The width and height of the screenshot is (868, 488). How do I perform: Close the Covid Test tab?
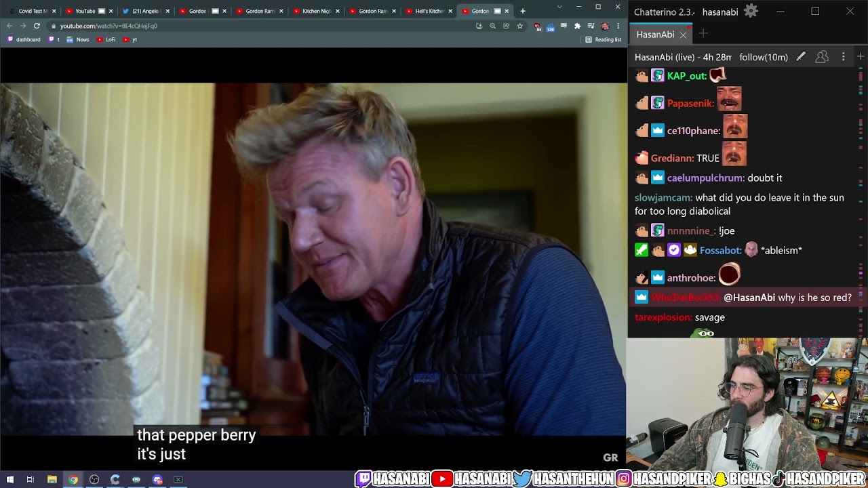pyautogui.click(x=54, y=11)
